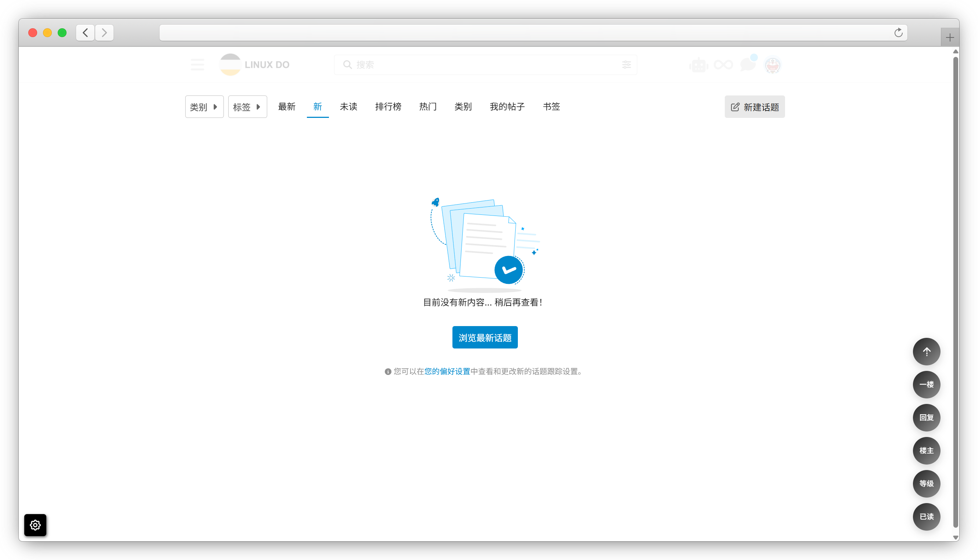
Task: Open the user avatar profile menu
Action: coord(773,65)
